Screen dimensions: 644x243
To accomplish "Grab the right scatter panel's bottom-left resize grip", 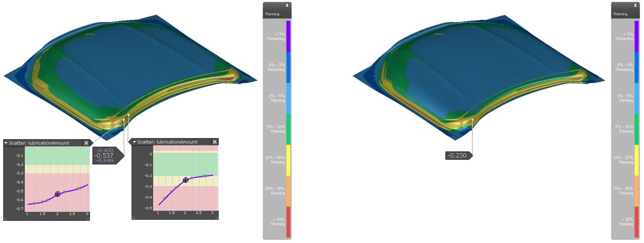I will click(x=134, y=218).
